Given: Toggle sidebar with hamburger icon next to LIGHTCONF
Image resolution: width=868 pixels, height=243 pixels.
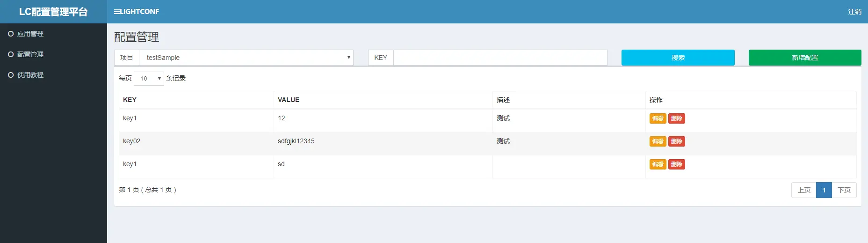Looking at the screenshot, I should click(x=117, y=12).
